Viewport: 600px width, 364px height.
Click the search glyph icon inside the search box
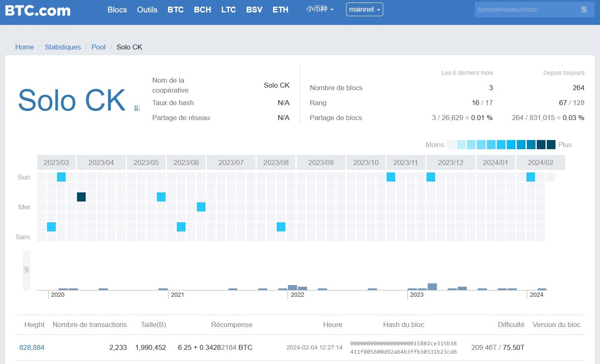coord(584,9)
